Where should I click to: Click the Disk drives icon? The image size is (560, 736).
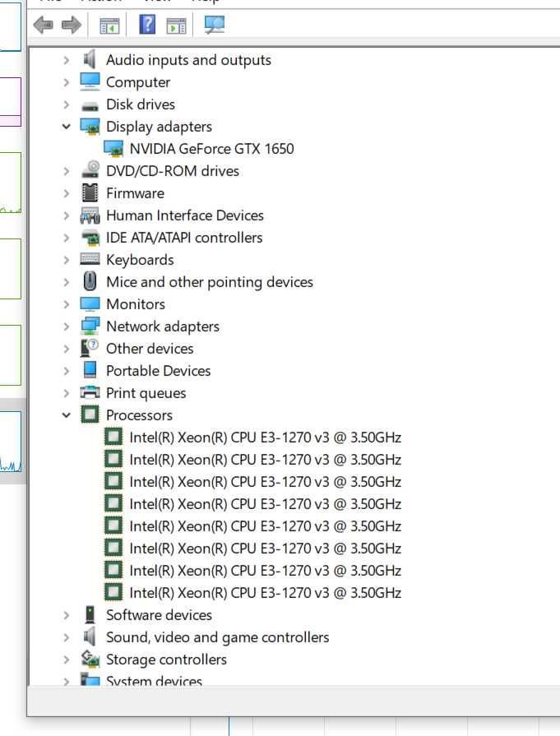tap(90, 106)
